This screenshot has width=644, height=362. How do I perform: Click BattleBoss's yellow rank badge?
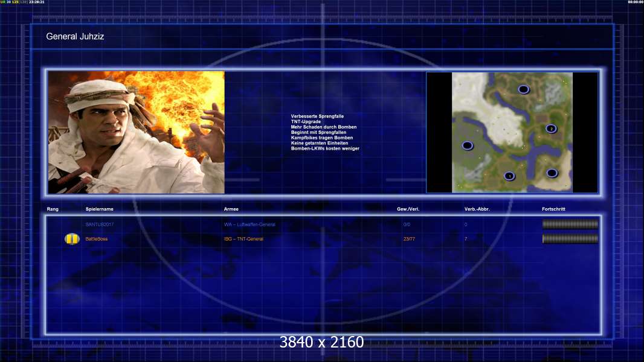click(x=72, y=238)
